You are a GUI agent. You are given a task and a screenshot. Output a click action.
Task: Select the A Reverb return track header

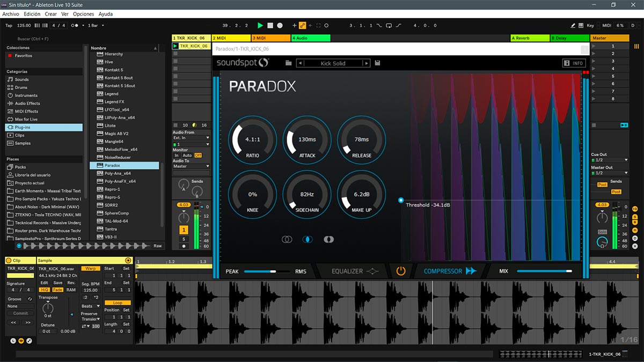(530, 38)
